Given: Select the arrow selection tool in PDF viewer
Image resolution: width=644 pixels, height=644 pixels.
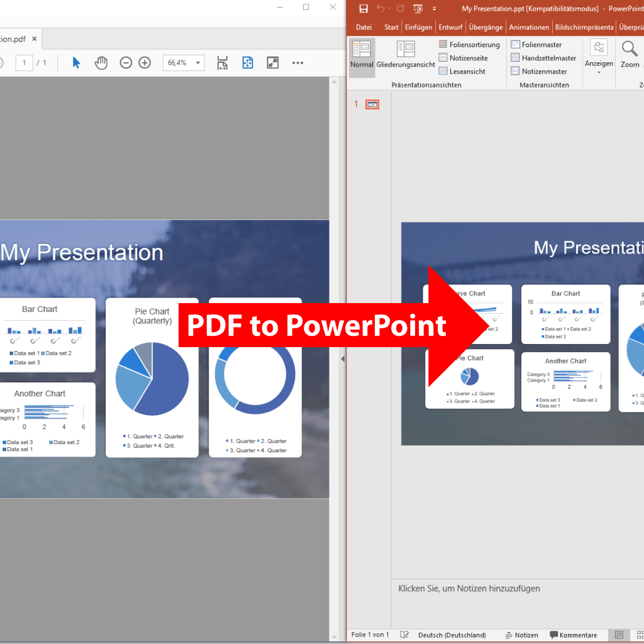Looking at the screenshot, I should pyautogui.click(x=76, y=63).
